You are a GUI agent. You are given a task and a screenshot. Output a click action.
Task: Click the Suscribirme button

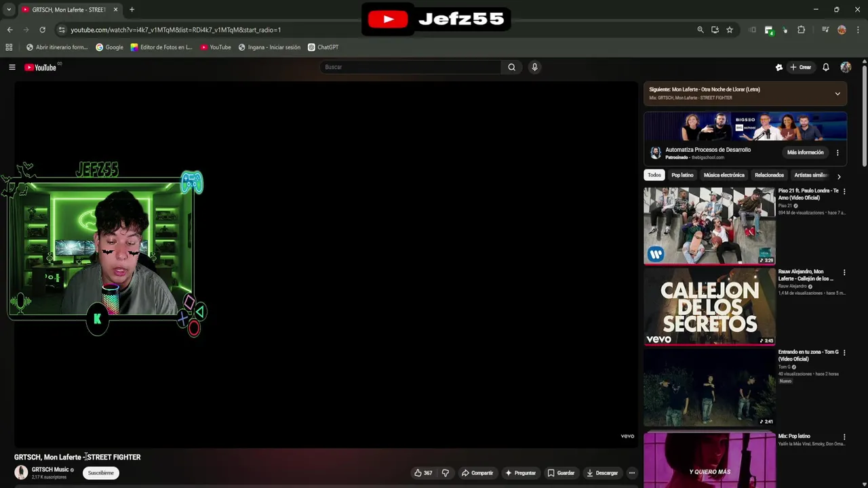[x=101, y=473]
